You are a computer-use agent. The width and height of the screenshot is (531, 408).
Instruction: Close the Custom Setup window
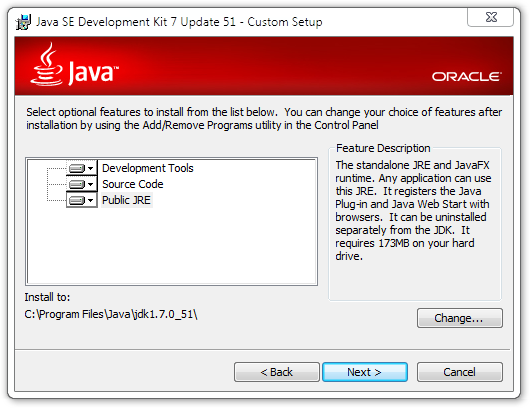point(490,17)
